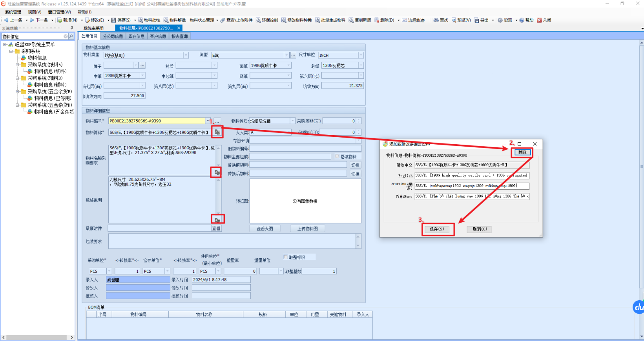The width and height of the screenshot is (644, 341).
Task: Select 物料信息(辅料) tree item
Action: (50, 85)
